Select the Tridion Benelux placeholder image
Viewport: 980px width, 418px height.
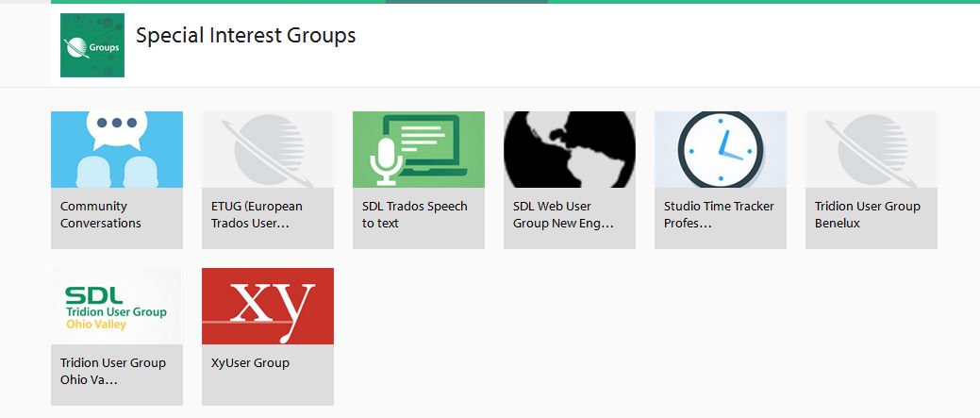(871, 149)
